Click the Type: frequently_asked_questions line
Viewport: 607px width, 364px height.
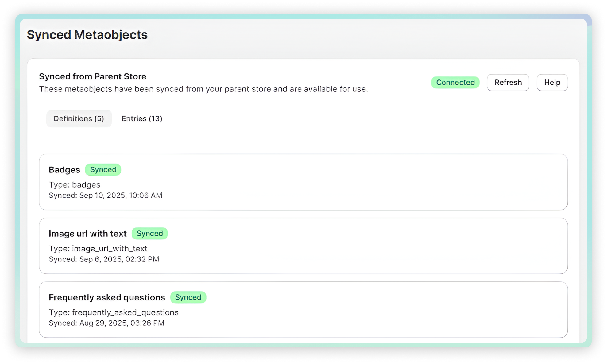pyautogui.click(x=114, y=312)
